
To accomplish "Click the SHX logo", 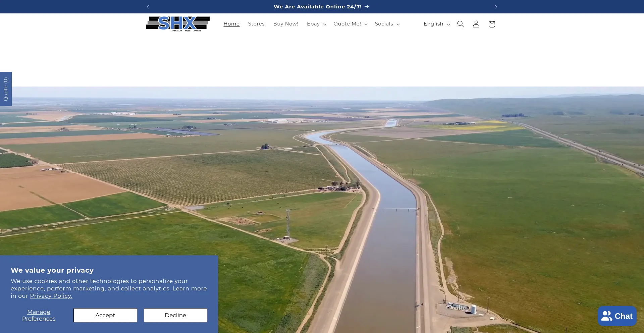I will [x=178, y=24].
